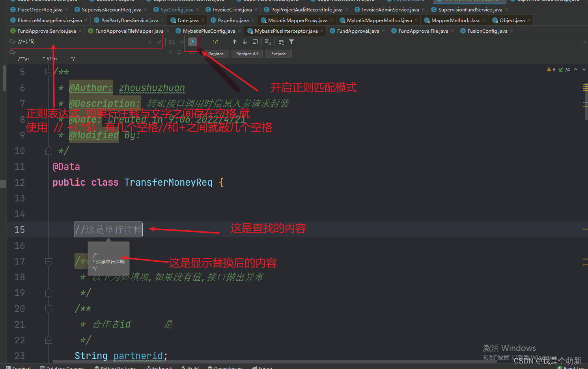Click the warnings count indicator showing 8
The width and height of the screenshot is (588, 369).
[551, 69]
